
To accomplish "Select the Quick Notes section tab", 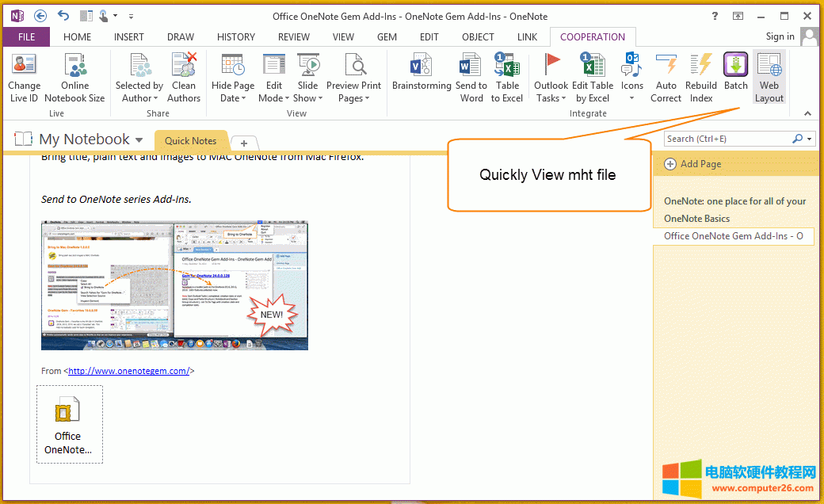I will pos(191,140).
